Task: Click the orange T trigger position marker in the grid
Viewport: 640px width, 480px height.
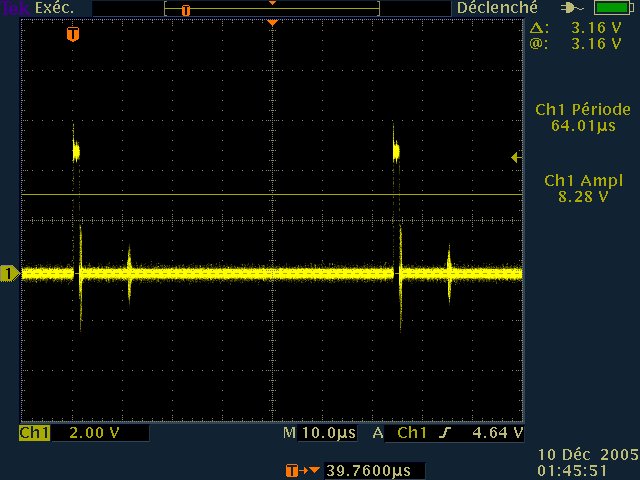Action: point(72,34)
